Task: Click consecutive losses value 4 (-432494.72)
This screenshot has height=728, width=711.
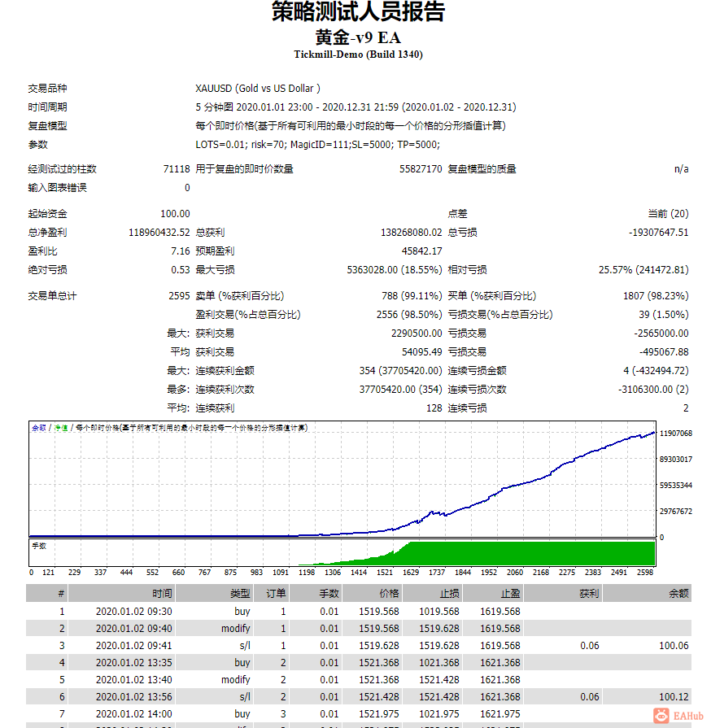Action: pos(656,370)
